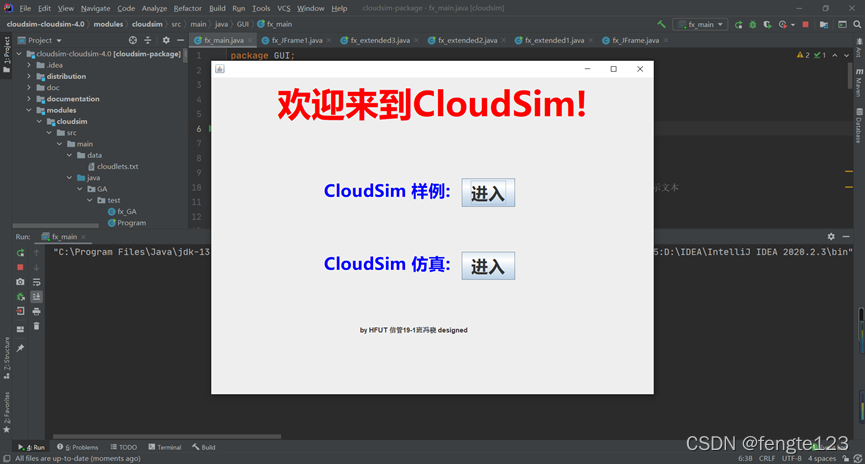Open the Maven side panel
Viewport: 865px width, 464px height.
(x=859, y=83)
